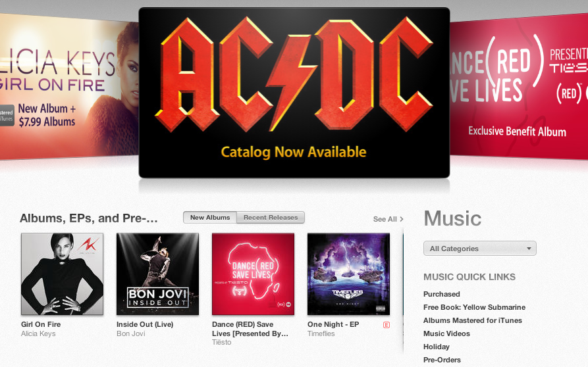Viewport: 588px width, 367px height.
Task: Open Bon Jovi Inside Out album artwork
Action: click(x=157, y=274)
